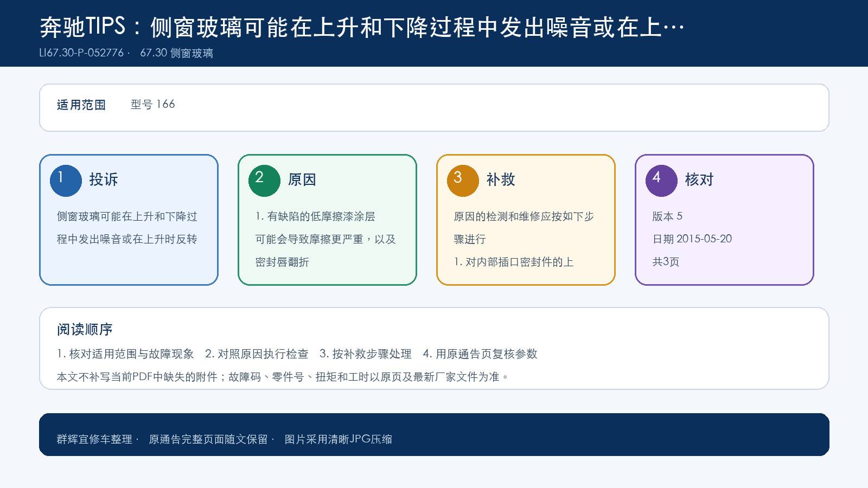Click the page title starting with 奔驰TIPS

(362, 27)
